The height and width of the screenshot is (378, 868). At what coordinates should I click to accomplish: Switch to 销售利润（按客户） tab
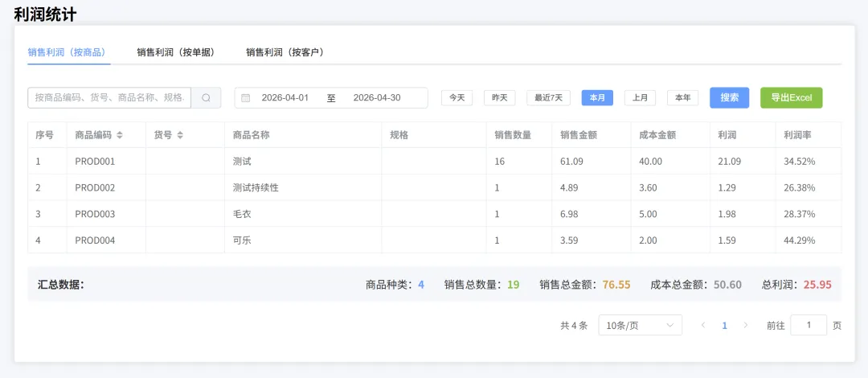[x=286, y=52]
